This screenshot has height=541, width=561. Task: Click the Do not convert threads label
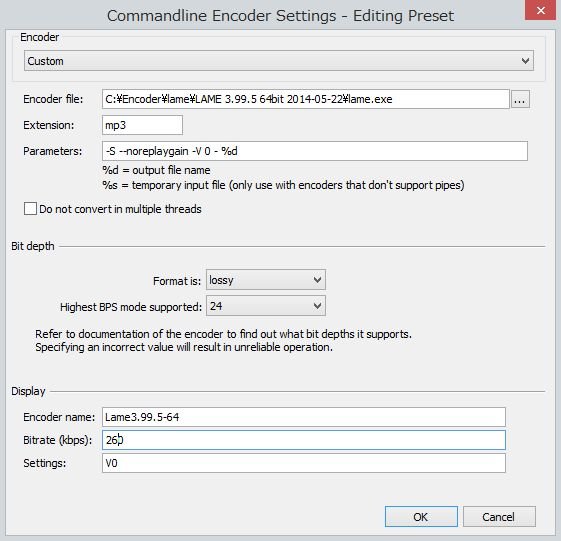point(120,209)
